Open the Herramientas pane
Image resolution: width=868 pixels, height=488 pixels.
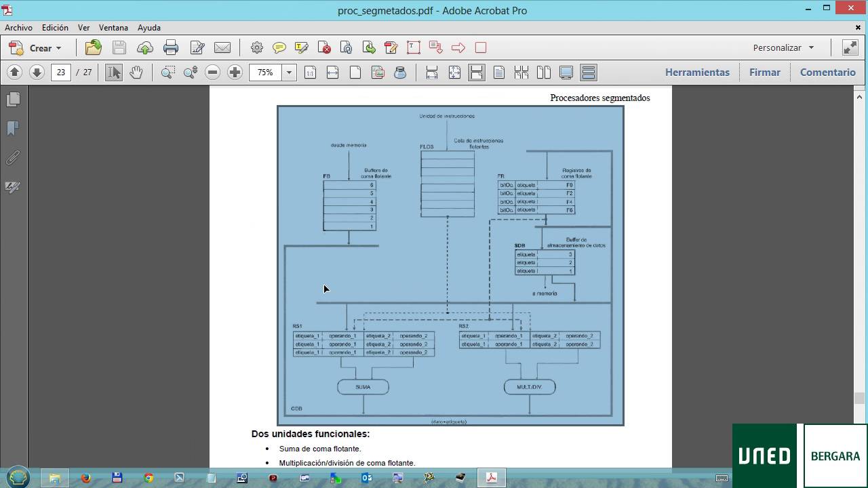pos(697,72)
